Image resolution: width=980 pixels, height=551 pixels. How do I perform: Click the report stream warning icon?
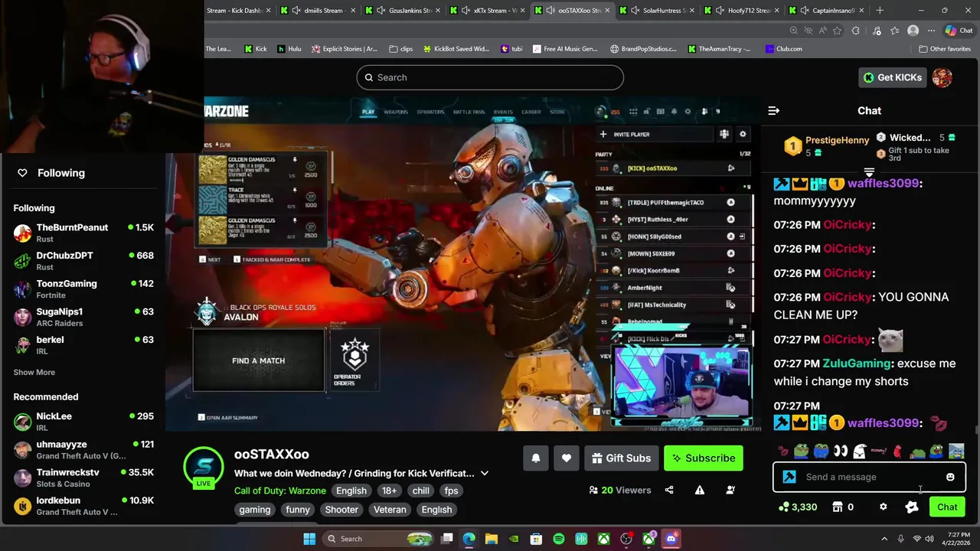[700, 491]
